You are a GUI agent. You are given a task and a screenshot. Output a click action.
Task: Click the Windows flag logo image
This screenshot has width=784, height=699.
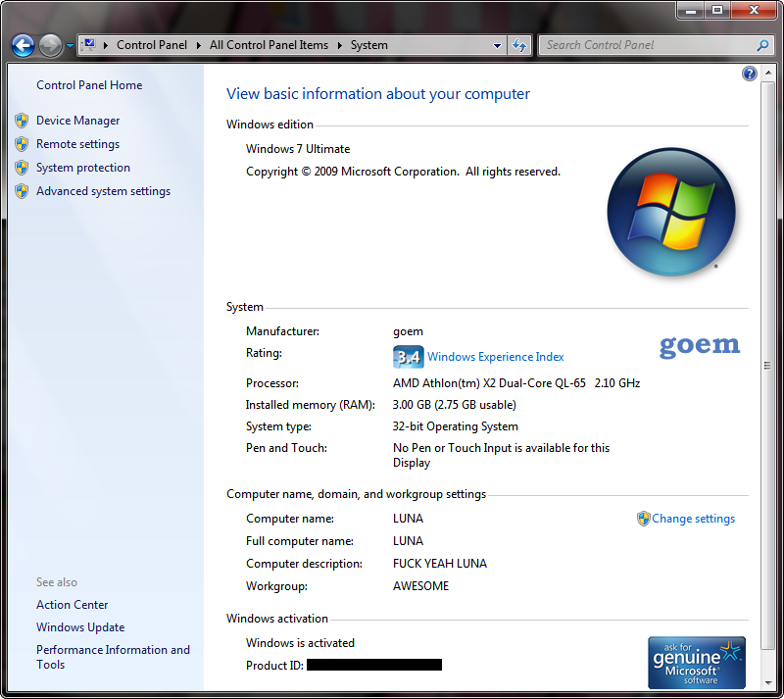pyautogui.click(x=671, y=212)
